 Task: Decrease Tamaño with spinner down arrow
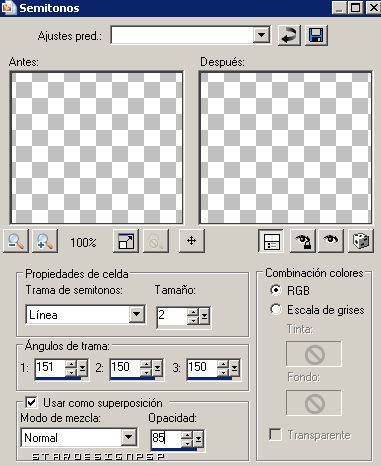pyautogui.click(x=193, y=320)
